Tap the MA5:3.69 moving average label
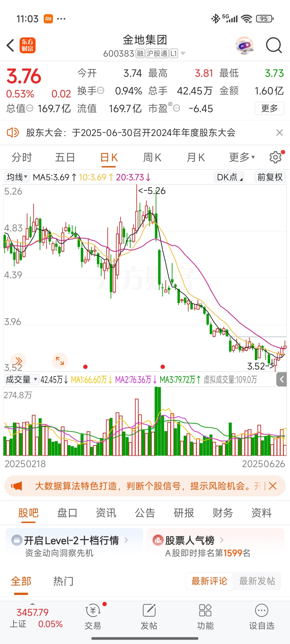This screenshot has width=290, height=644. pos(55,177)
